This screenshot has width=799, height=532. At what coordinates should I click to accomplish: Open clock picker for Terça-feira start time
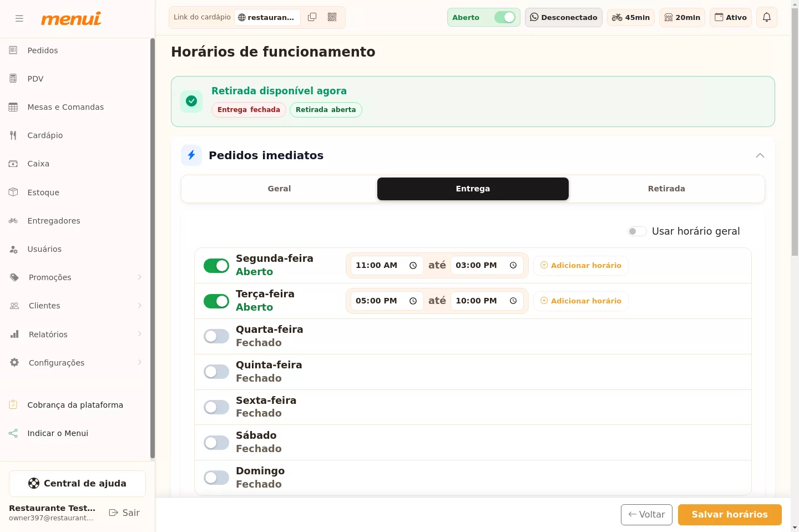413,301
